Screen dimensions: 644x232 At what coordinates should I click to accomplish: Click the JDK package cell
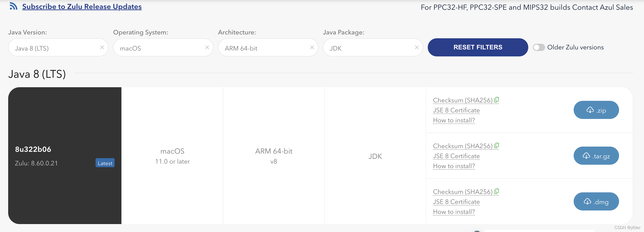(375, 156)
